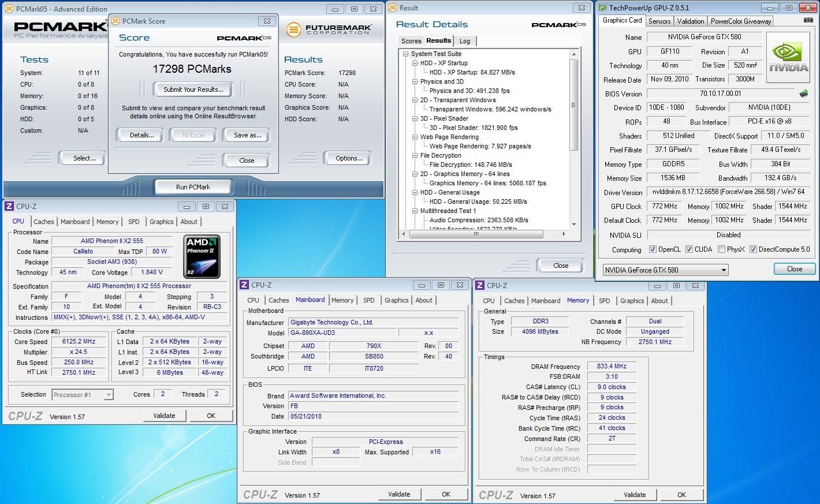The width and height of the screenshot is (820, 504).
Task: Collapse the Web Page Rendering node
Action: (415, 137)
